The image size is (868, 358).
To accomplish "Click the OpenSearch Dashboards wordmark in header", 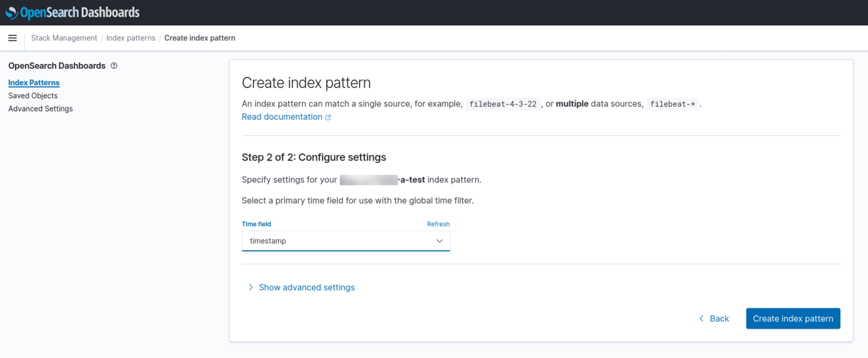I will (80, 12).
